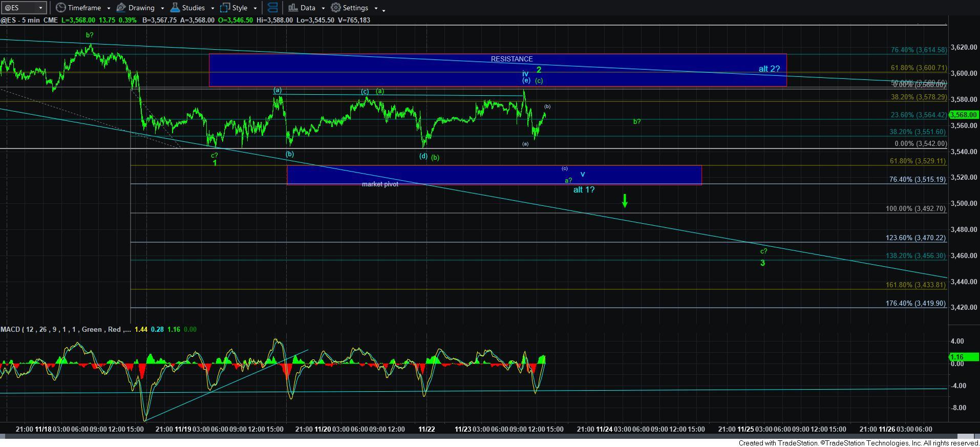Image resolution: width=980 pixels, height=447 pixels.
Task: Expand the Drawing dropdown arrow
Action: pos(162,8)
